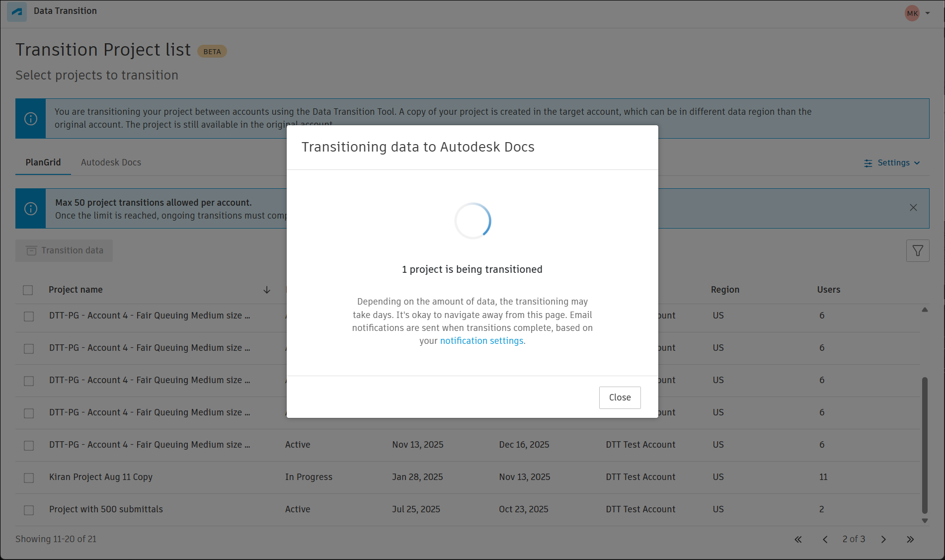This screenshot has height=560, width=945.
Task: Select Kiran Project Aug 11 Copy checkbox
Action: (29, 478)
